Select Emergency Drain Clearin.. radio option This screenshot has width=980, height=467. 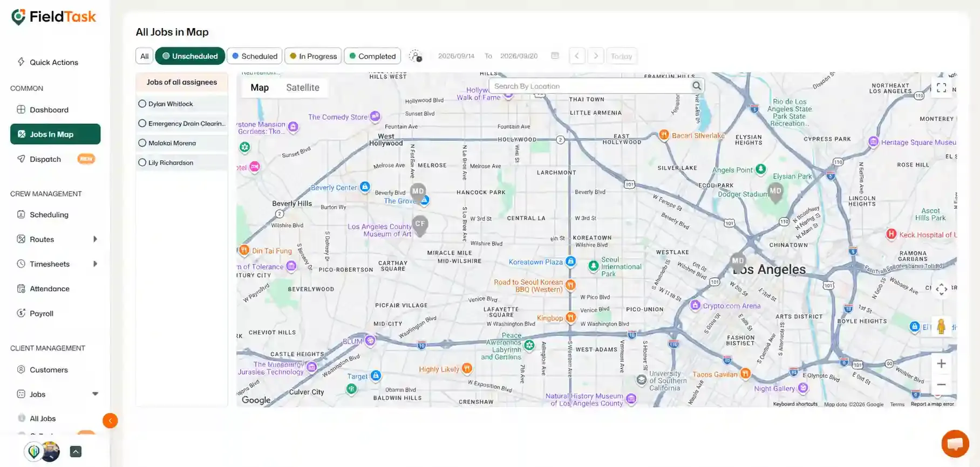(x=142, y=123)
